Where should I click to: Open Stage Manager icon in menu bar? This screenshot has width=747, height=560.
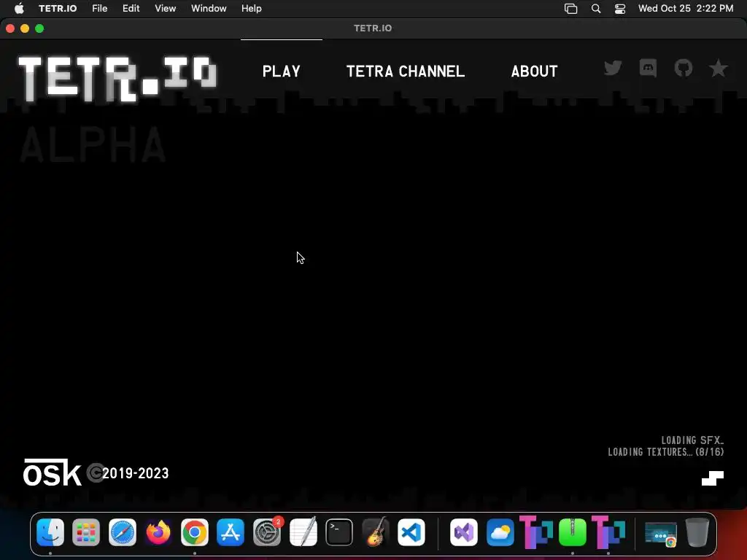[x=570, y=8]
